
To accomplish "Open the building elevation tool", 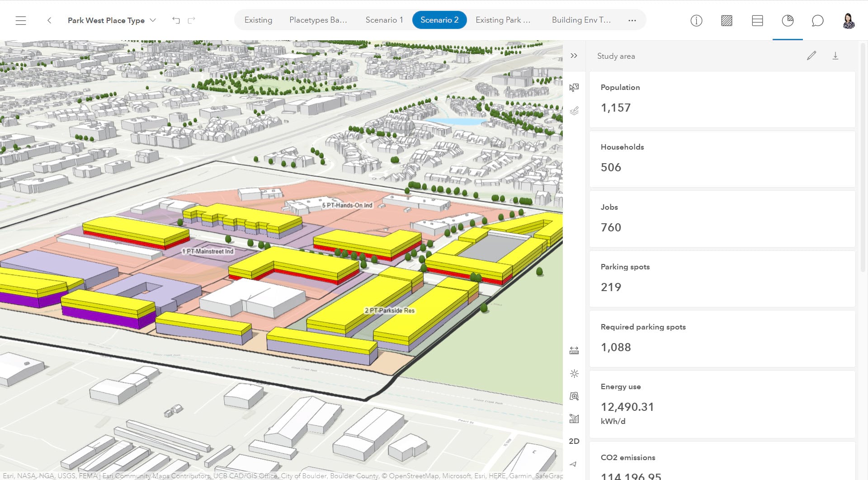I will click(x=574, y=419).
